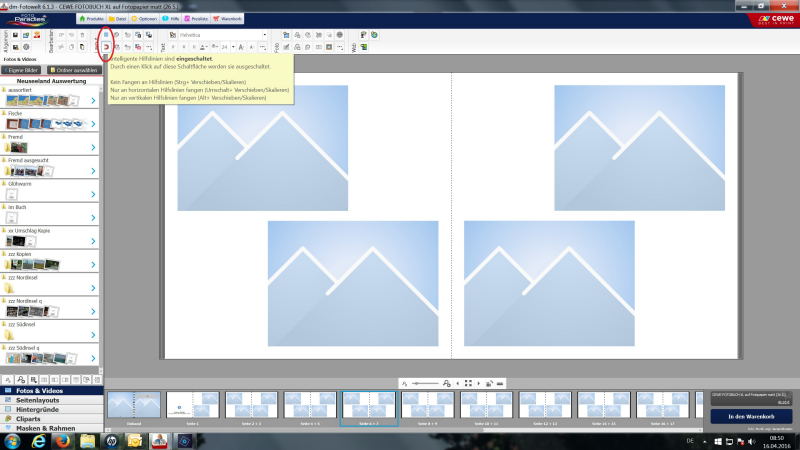Click the Windows Start button

tap(12, 441)
